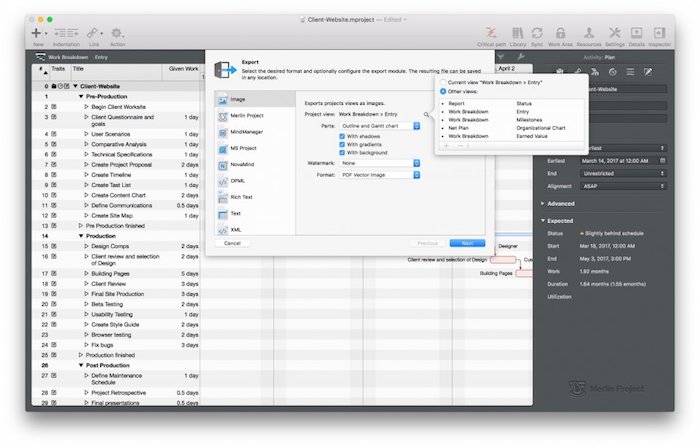Toggle the With gradients checkbox

pos(342,145)
